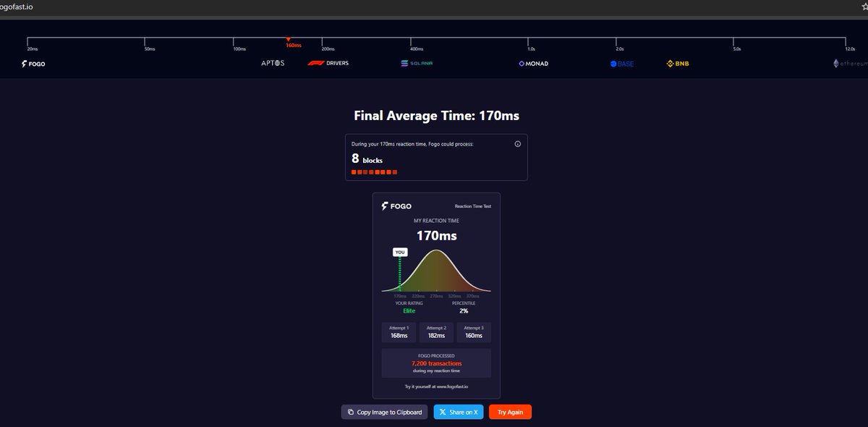Viewport: 868px width, 427px height.
Task: Click the 50ms timeline tick label
Action: pos(150,49)
